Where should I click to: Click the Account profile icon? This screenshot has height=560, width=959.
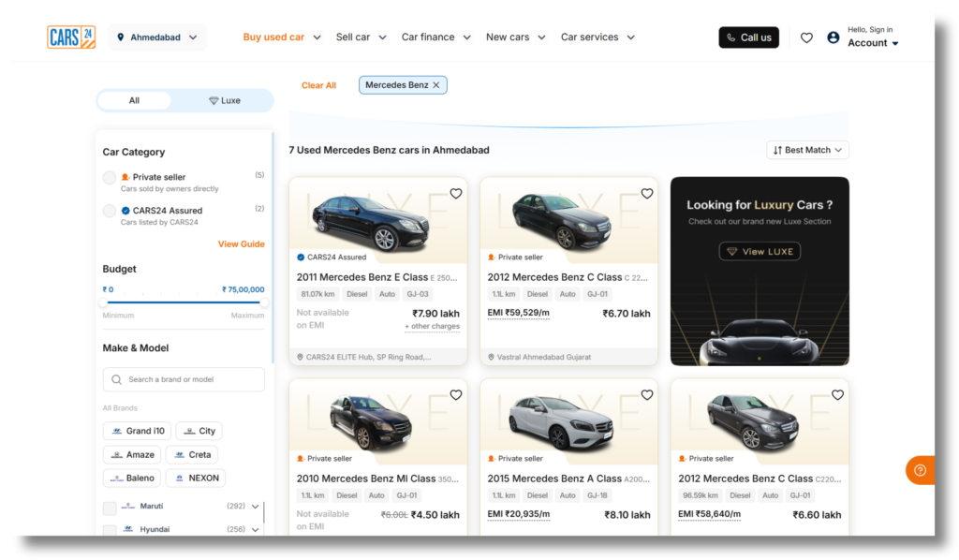click(x=834, y=37)
